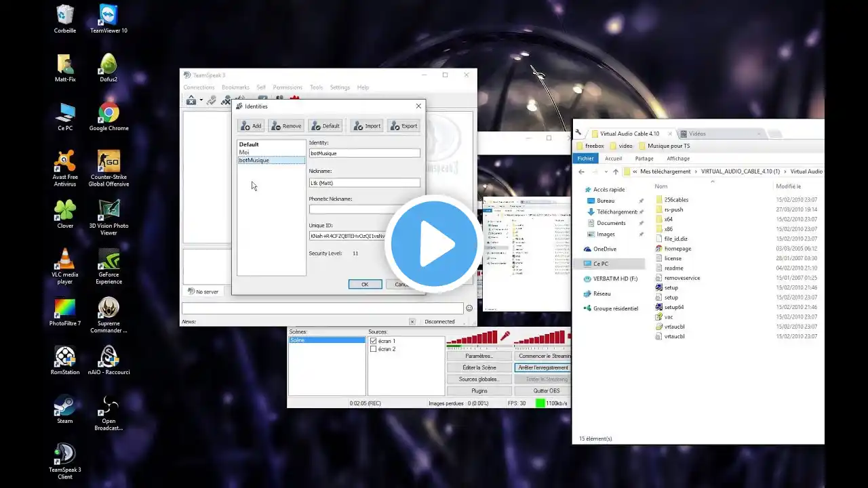Launch the TeamSpeak 3 Client desktop shortcut
Image resolution: width=868 pixels, height=488 pixels.
pos(65,461)
